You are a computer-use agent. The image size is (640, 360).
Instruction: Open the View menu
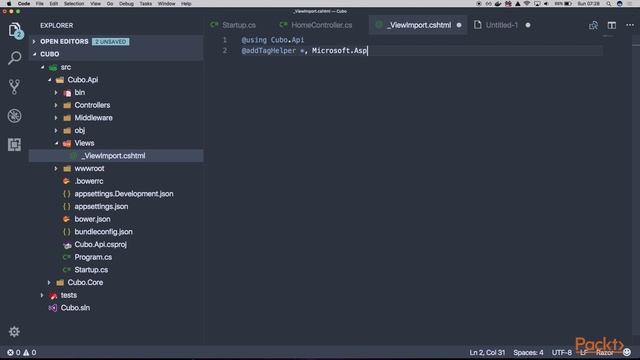coord(95,4)
